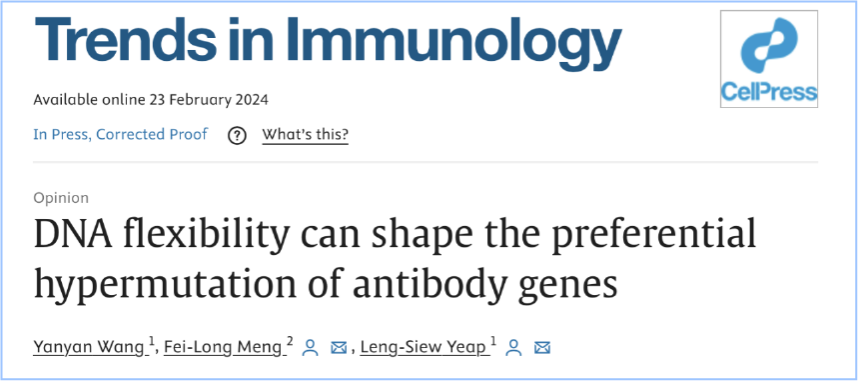This screenshot has height=382, width=858.
Task: Open author Leng-Siew Yeap's details
Action: pos(422,348)
